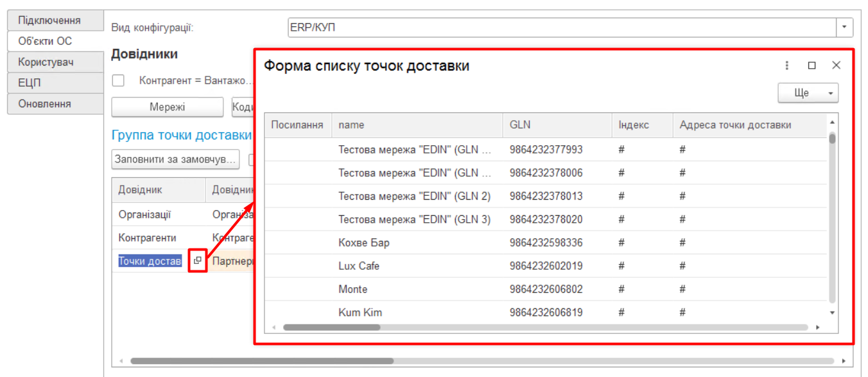Image resolution: width=868 pixels, height=377 pixels.
Task: Switch to the Підключення tab
Action: tap(55, 21)
